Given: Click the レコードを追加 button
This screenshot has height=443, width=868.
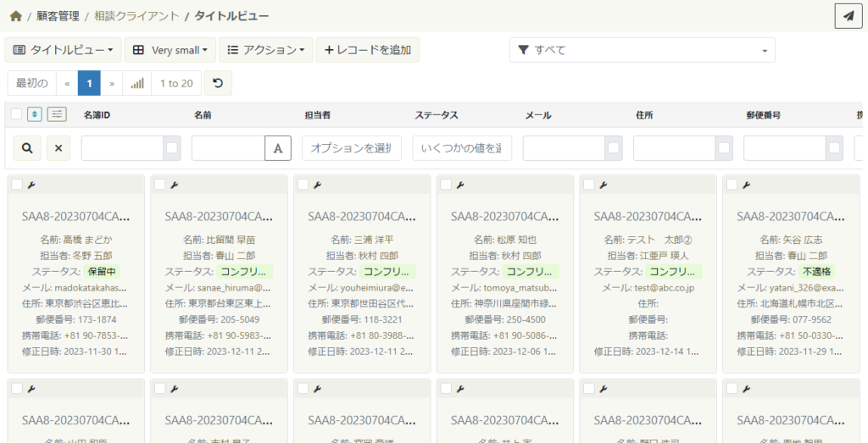Looking at the screenshot, I should pyautogui.click(x=368, y=50).
